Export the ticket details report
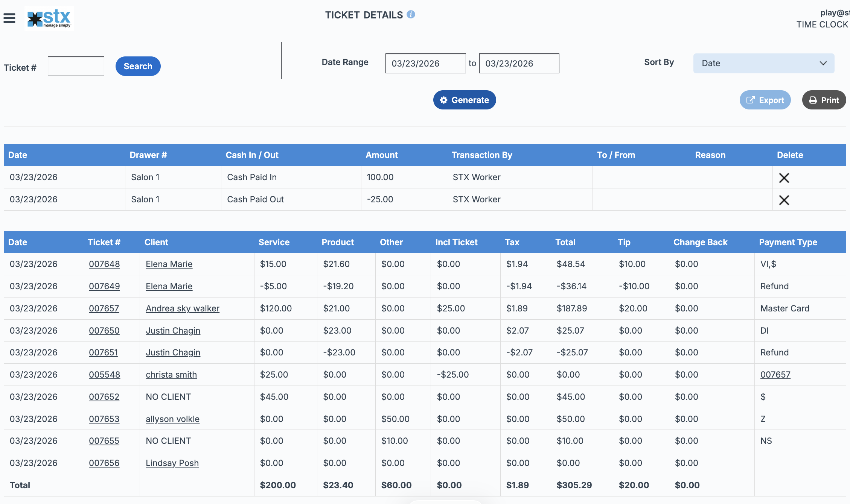This screenshot has height=504, width=850. pos(765,100)
